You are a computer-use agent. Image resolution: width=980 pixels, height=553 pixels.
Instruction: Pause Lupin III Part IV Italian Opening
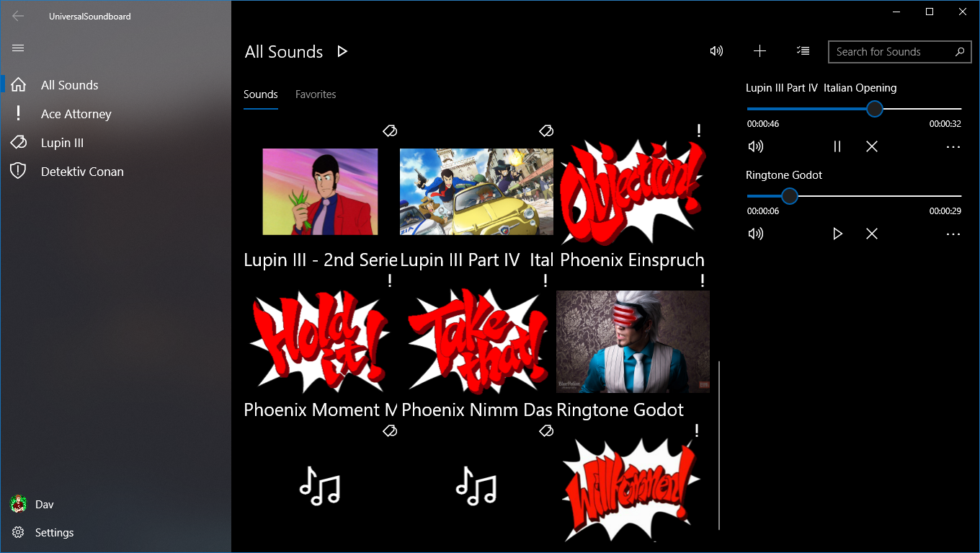pos(837,146)
